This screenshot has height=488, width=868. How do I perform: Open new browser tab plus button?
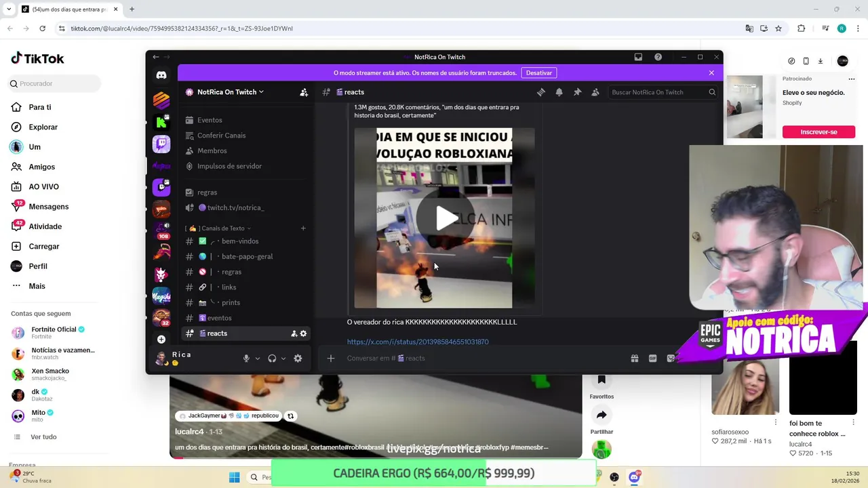(132, 9)
